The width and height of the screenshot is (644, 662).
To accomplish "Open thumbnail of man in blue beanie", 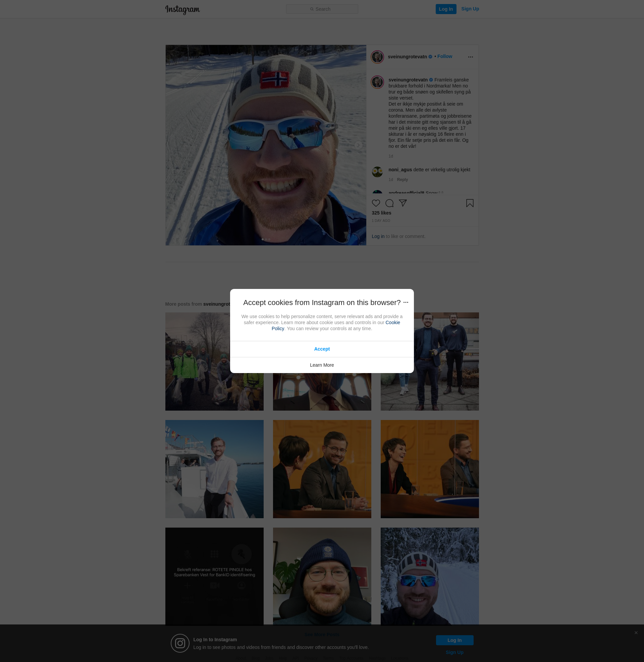I will click(322, 576).
